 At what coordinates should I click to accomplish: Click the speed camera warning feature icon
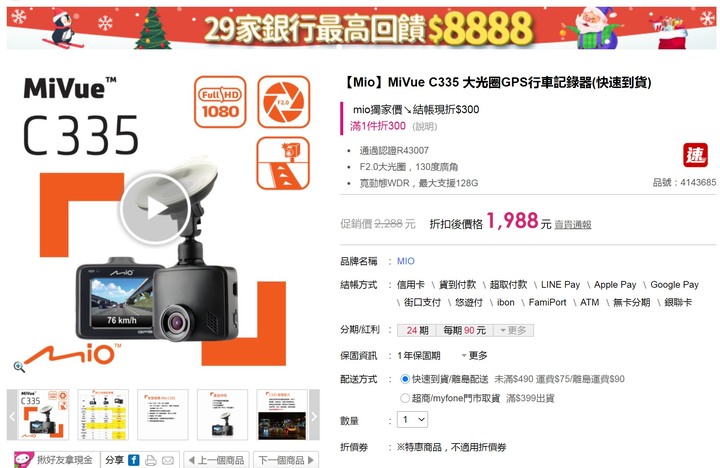283,163
